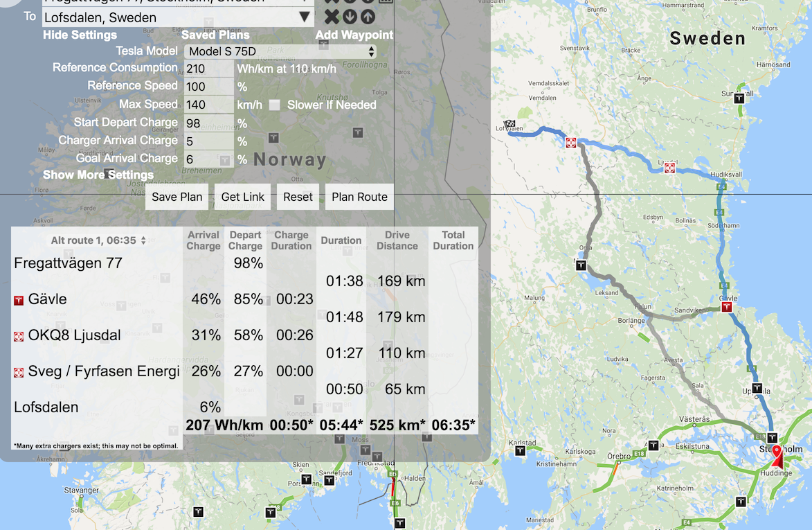Click the Total Duration column header
The height and width of the screenshot is (530, 812).
coord(453,240)
